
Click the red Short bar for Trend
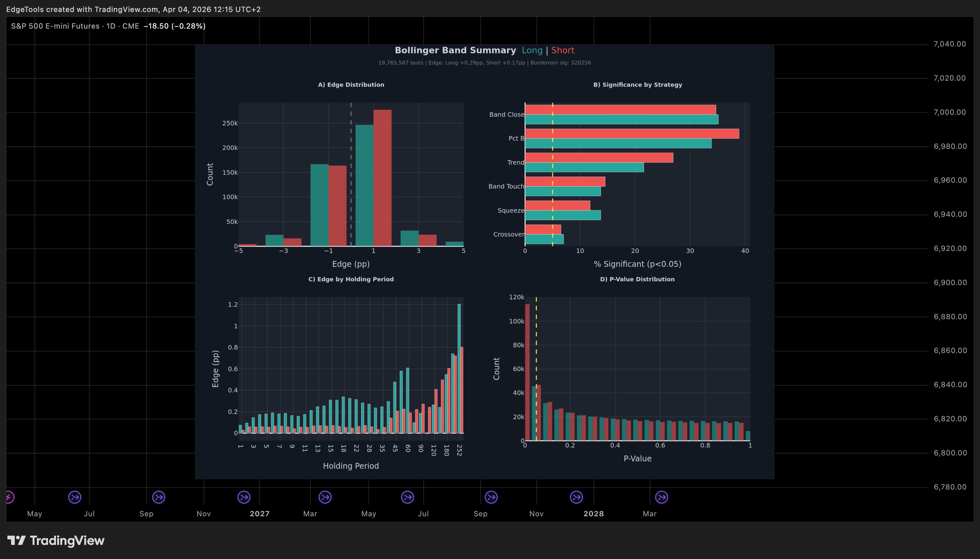point(599,158)
